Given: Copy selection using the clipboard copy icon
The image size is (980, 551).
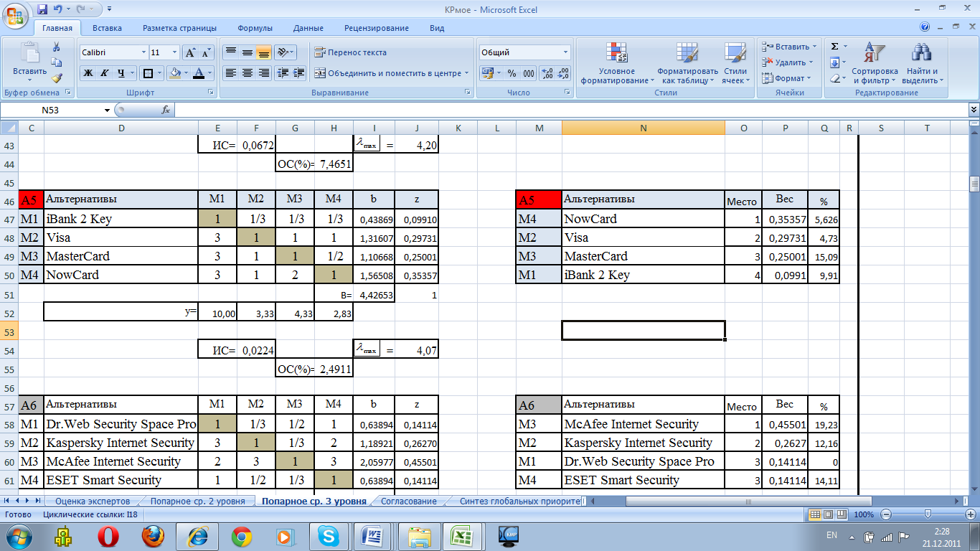Looking at the screenshot, I should click(57, 62).
